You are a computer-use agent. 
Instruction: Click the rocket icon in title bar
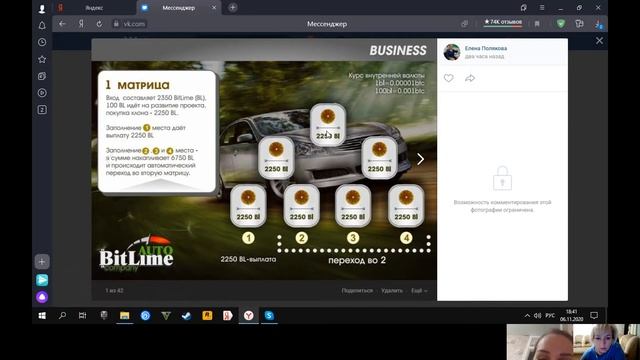pyautogui.click(x=524, y=8)
